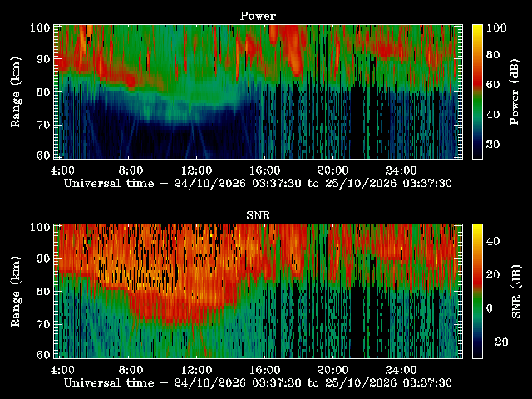
Task: Click Range (km) label of Power plot
Action: pos(16,92)
